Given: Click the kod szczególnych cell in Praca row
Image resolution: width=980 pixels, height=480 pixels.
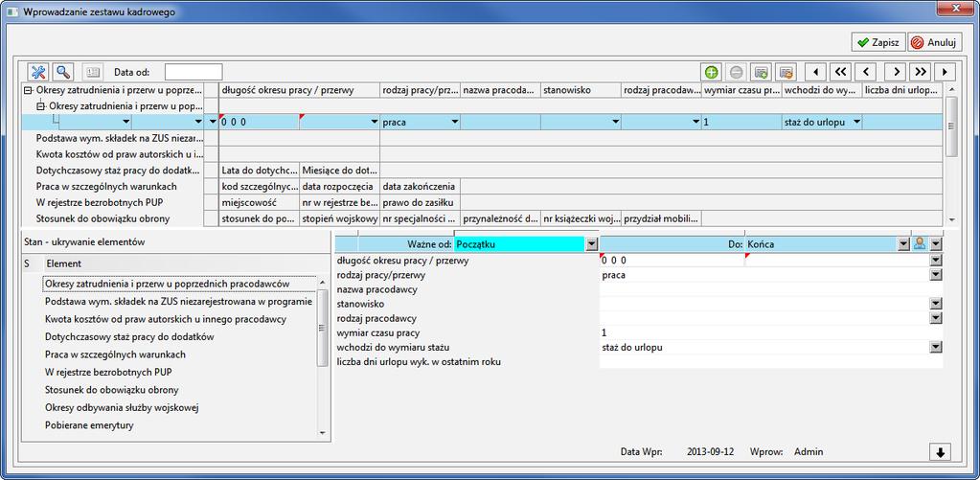Looking at the screenshot, I should point(260,186).
